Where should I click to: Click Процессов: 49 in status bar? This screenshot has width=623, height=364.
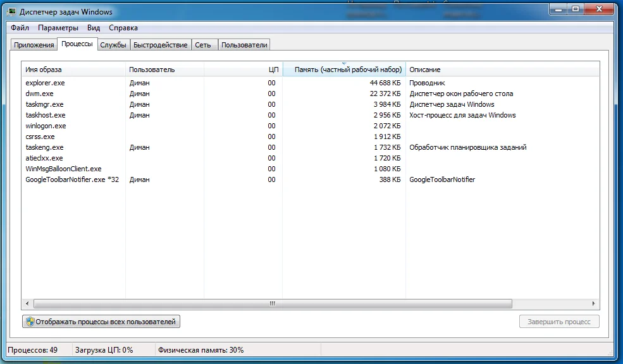pyautogui.click(x=33, y=350)
